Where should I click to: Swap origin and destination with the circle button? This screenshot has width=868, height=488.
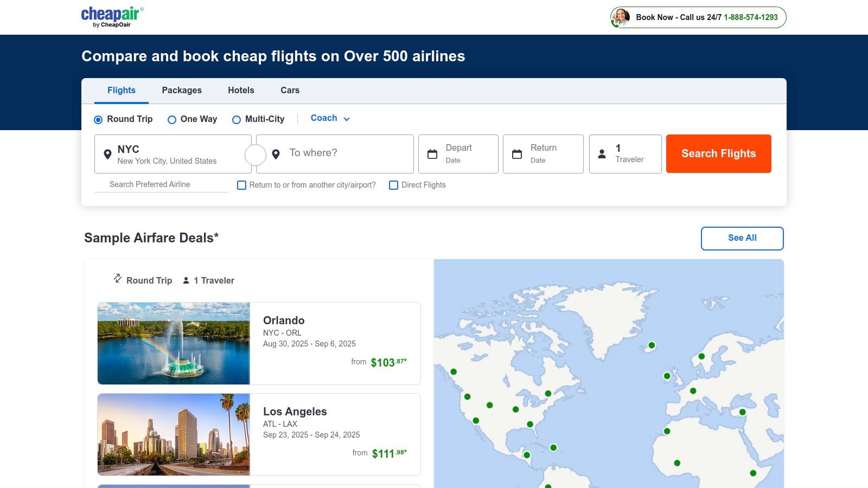(x=256, y=155)
